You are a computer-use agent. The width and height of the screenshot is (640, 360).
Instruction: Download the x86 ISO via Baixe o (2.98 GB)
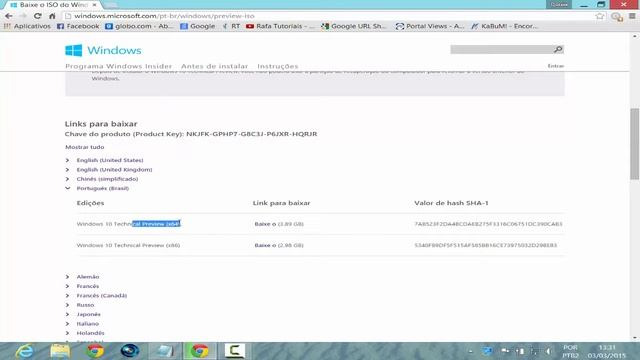tap(279, 245)
